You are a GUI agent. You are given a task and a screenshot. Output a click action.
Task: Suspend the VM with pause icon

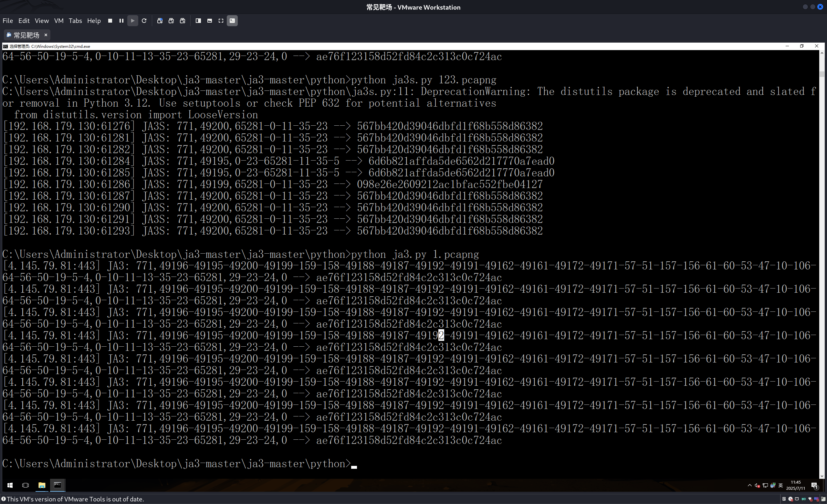(x=121, y=21)
